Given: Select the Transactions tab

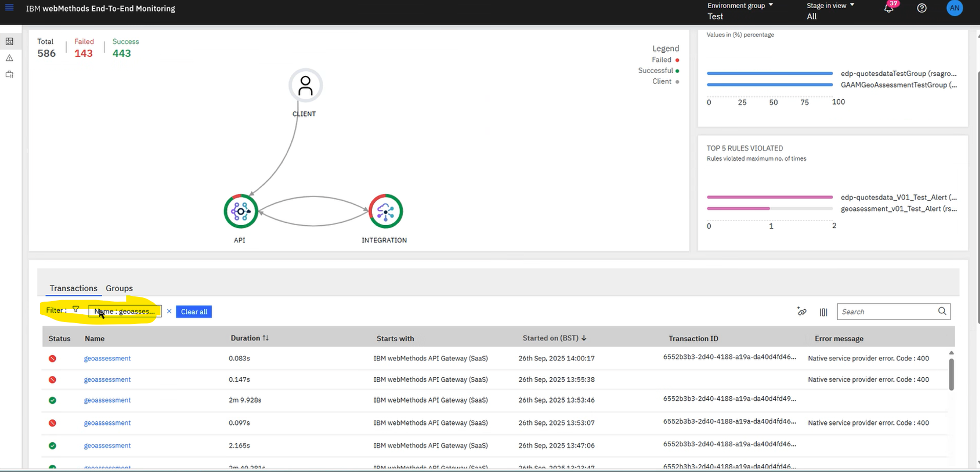Looking at the screenshot, I should 73,288.
